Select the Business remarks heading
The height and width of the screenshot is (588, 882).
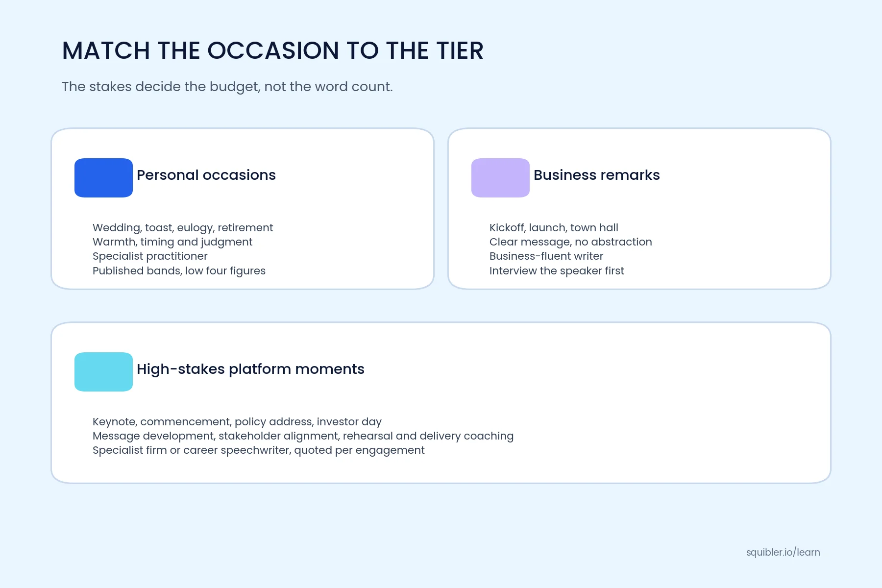(x=597, y=175)
